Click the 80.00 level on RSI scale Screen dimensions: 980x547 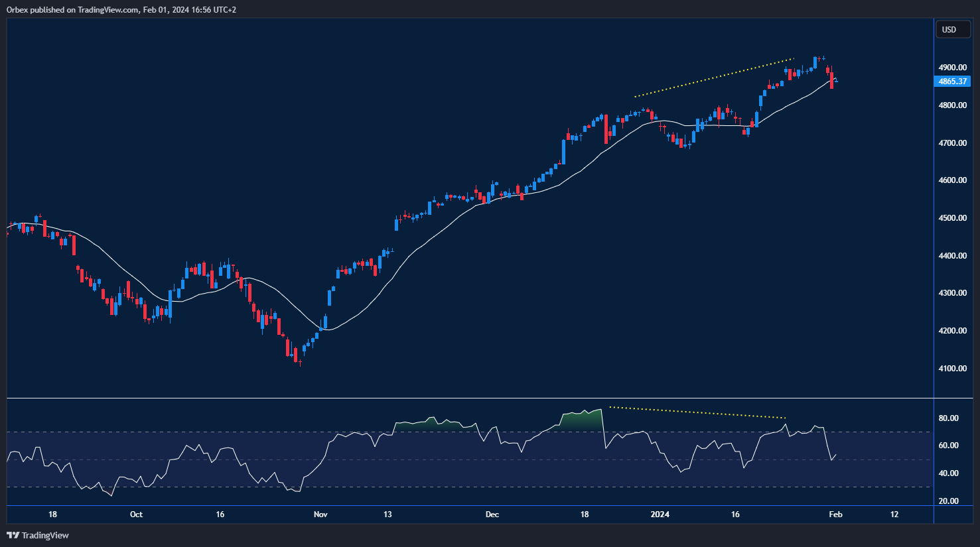pyautogui.click(x=948, y=418)
